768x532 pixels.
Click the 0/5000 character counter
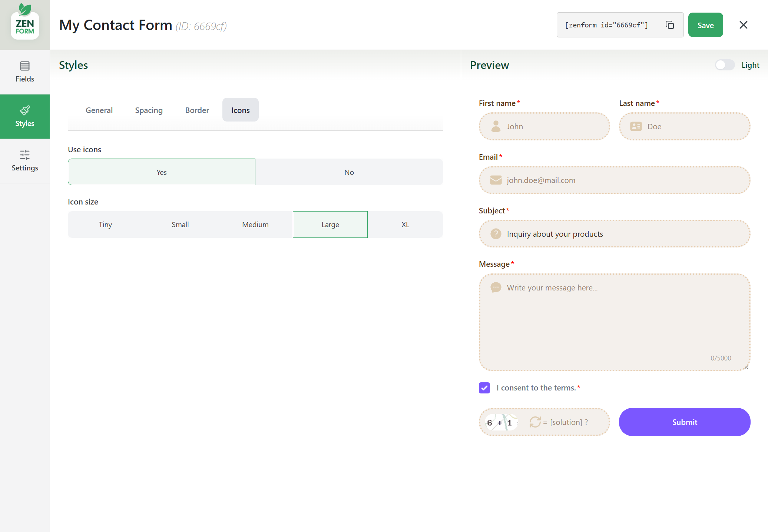721,358
